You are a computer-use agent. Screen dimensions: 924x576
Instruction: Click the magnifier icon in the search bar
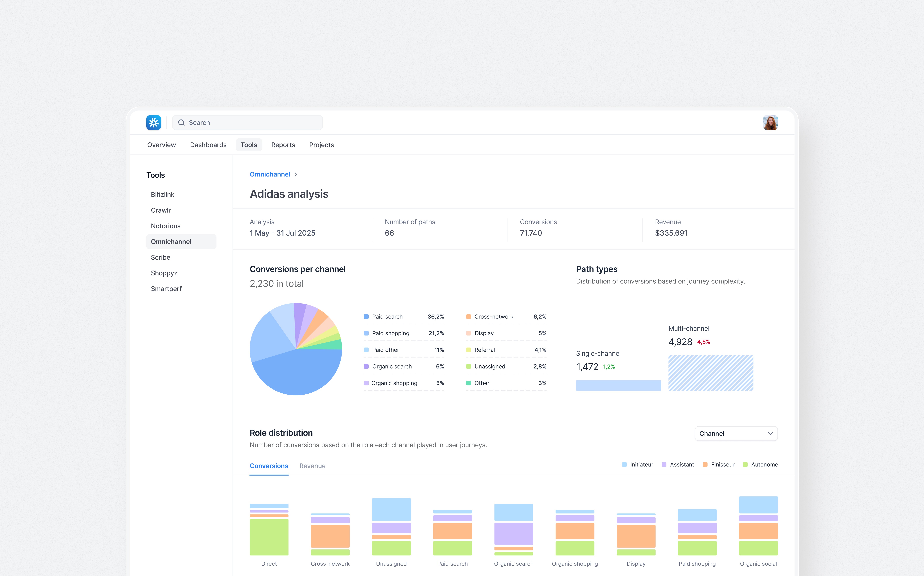(x=182, y=122)
